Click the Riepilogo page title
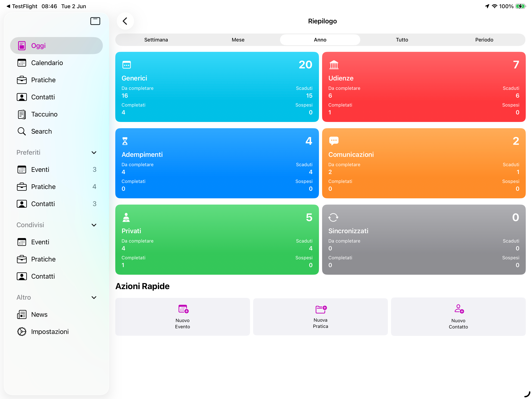 (322, 21)
